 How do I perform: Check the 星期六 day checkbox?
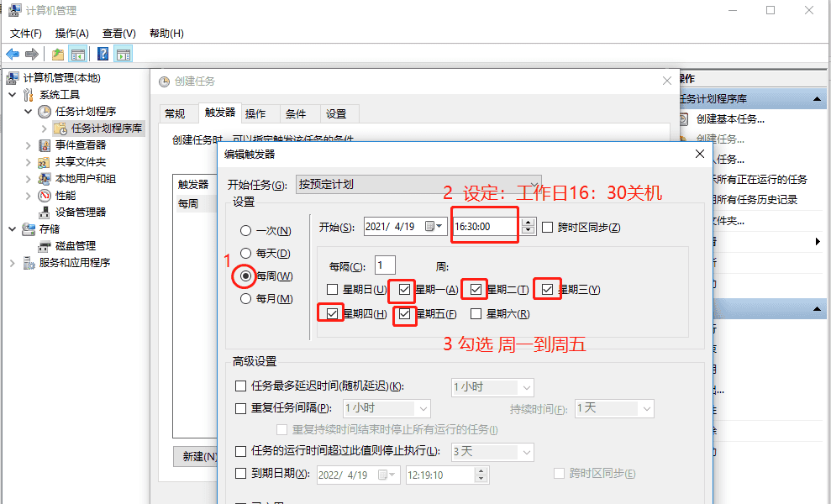(475, 312)
